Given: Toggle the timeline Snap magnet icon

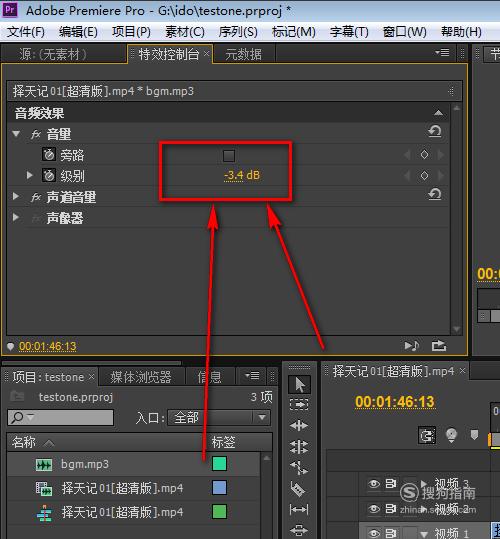Looking at the screenshot, I should 427,436.
